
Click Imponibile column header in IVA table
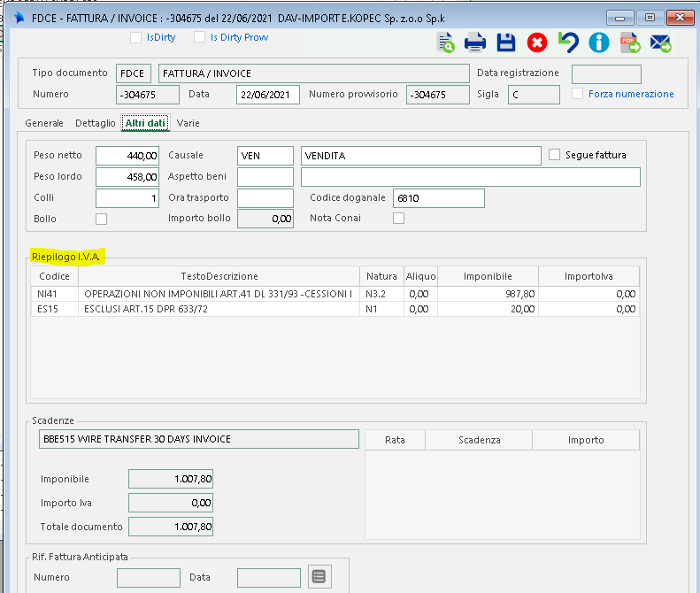tap(488, 276)
